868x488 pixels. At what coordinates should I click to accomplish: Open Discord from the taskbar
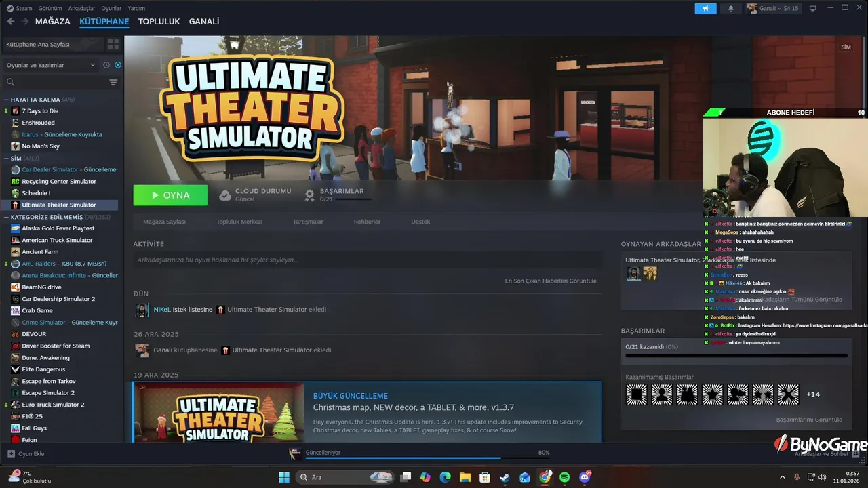(585, 477)
